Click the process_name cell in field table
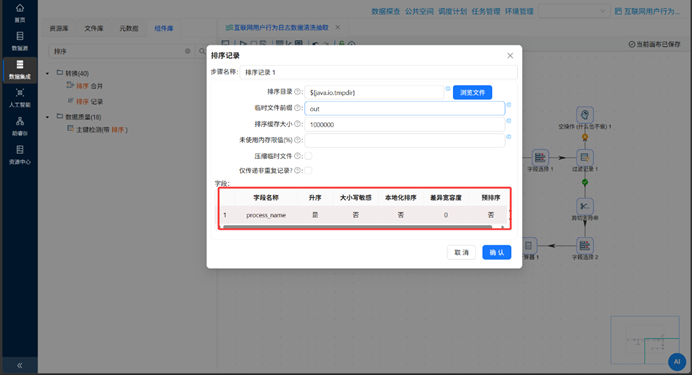This screenshot has width=692, height=375. pos(266,215)
